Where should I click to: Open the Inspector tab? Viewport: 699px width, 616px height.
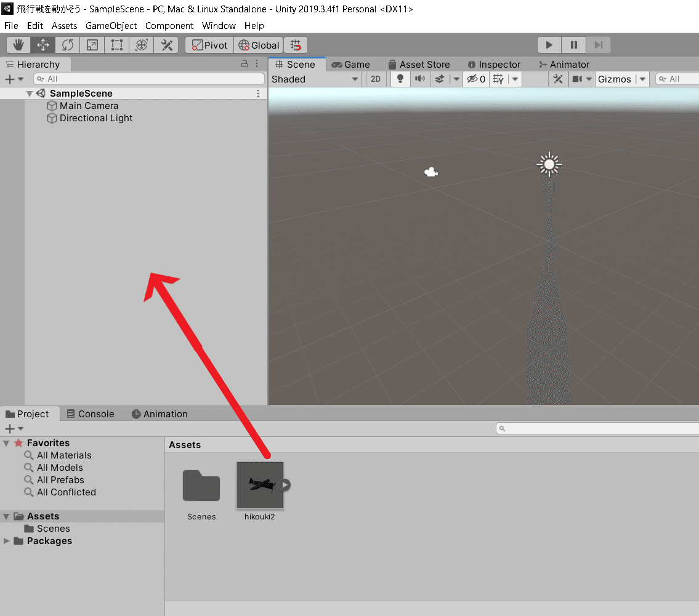[x=495, y=64]
